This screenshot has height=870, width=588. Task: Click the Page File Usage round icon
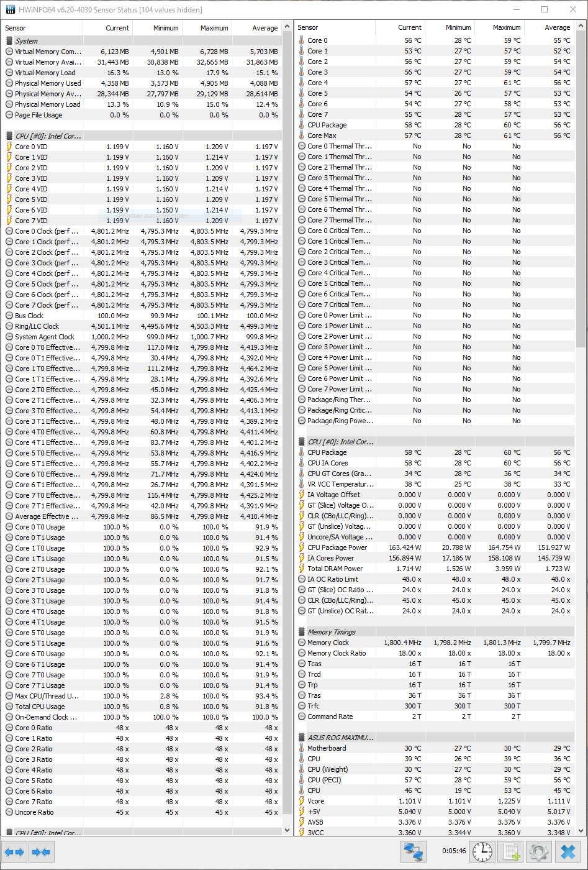tap(9, 115)
